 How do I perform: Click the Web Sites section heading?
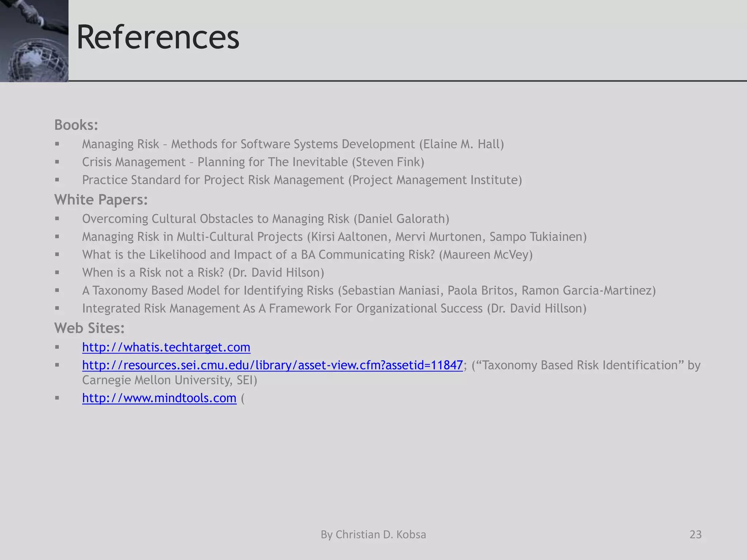89,328
